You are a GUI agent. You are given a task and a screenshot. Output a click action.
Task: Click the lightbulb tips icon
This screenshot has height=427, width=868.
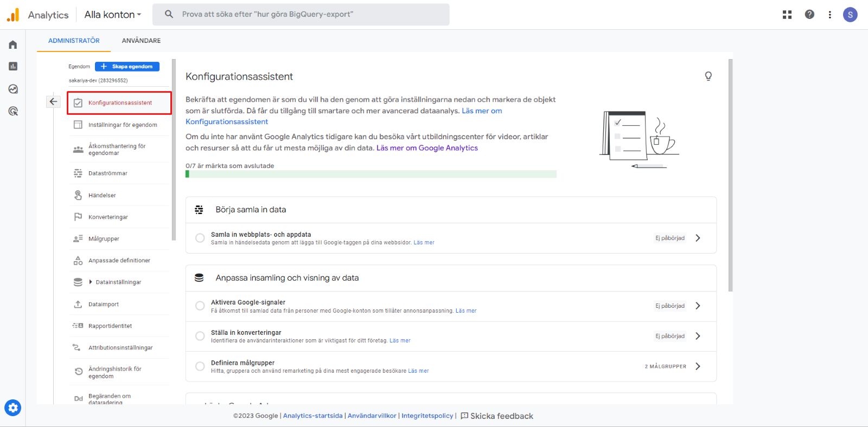point(708,76)
